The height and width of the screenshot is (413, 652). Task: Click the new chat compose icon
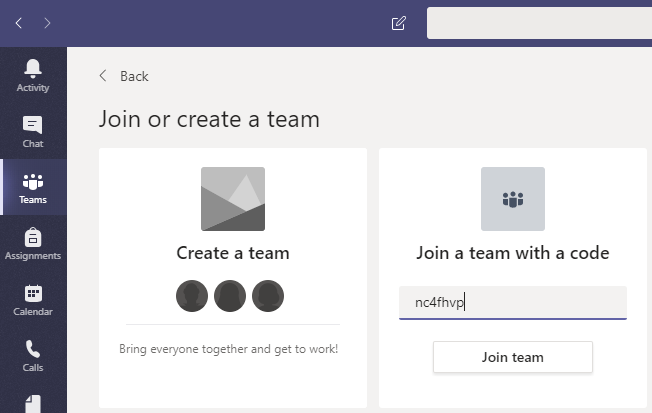click(x=399, y=23)
